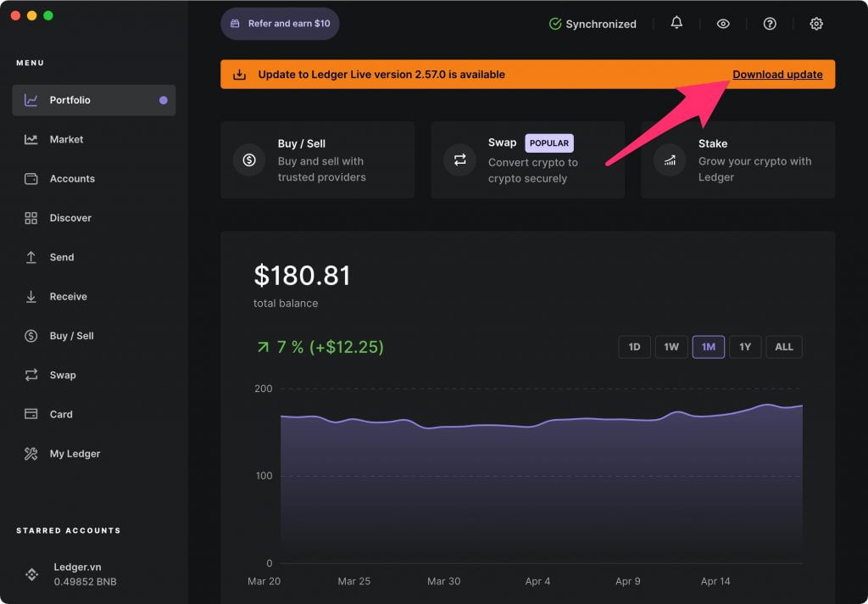Click the download icon in the update banner
Screen dimensions: 868x604
click(239, 75)
